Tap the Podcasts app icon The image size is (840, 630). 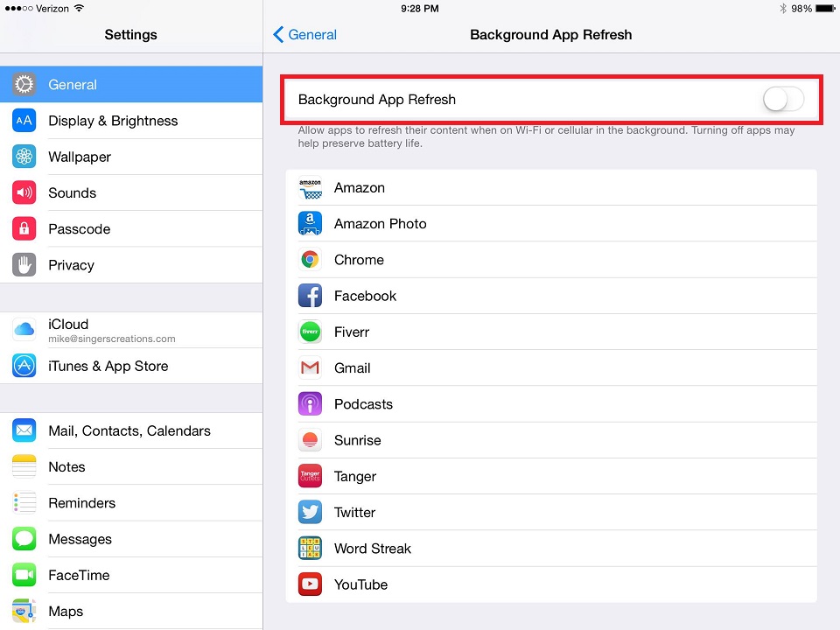pyautogui.click(x=310, y=404)
